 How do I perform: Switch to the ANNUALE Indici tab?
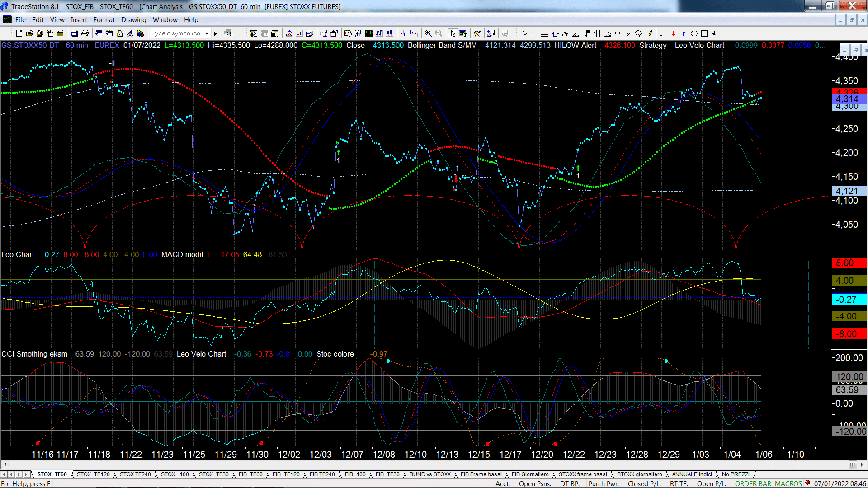click(x=692, y=474)
